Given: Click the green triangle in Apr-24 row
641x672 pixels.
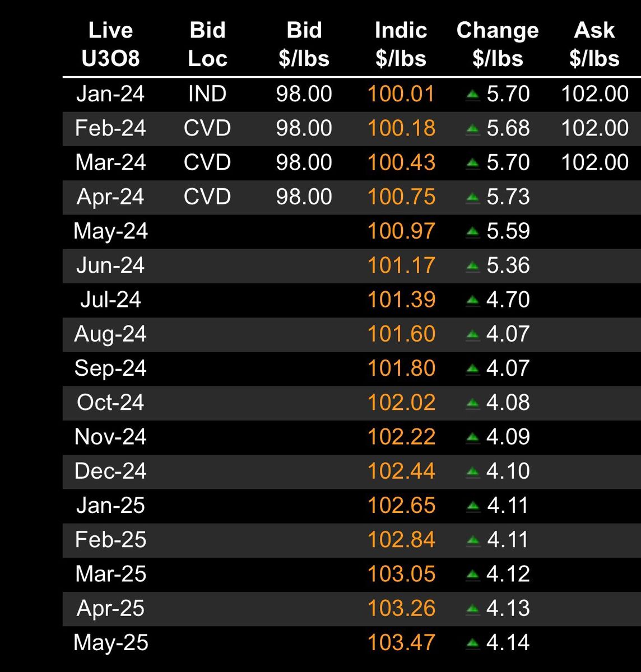Looking at the screenshot, I should [473, 197].
